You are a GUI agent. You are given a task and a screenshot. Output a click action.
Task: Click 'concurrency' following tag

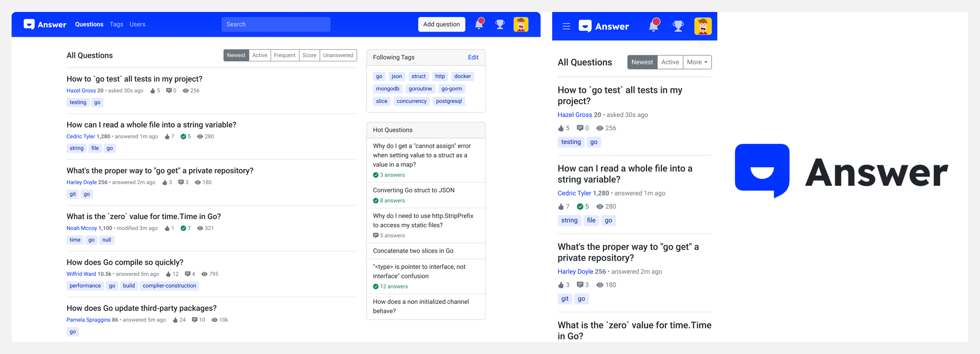coord(411,101)
